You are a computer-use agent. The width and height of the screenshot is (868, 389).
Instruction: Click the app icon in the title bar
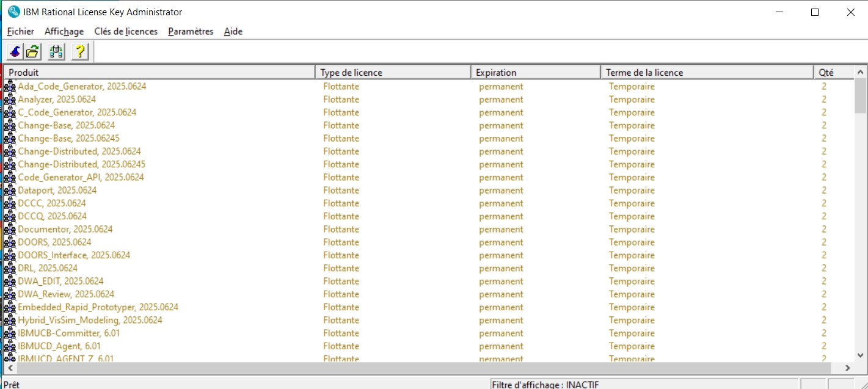(x=13, y=12)
